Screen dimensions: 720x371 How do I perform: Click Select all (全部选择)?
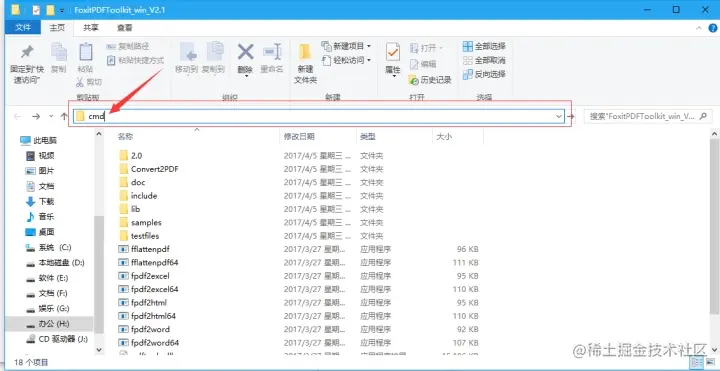pos(484,46)
